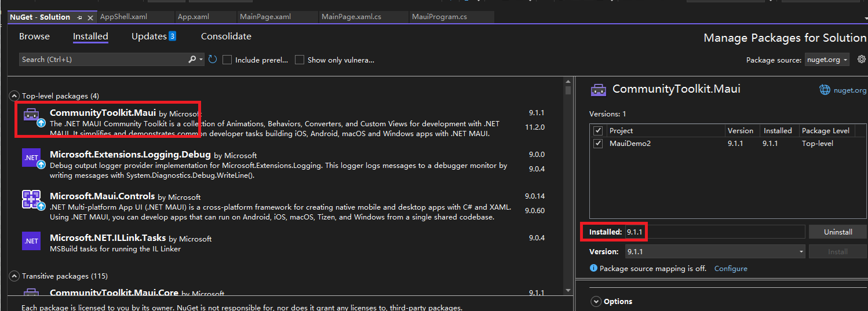Click Microsoft.Maui.Controls package icon
Screen dimensions: 868x311
coord(31,199)
